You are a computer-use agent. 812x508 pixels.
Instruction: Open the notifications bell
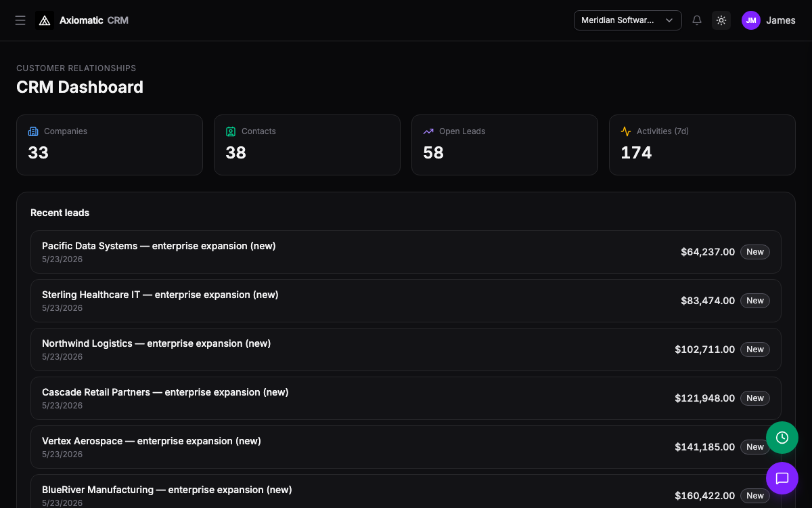click(x=697, y=20)
